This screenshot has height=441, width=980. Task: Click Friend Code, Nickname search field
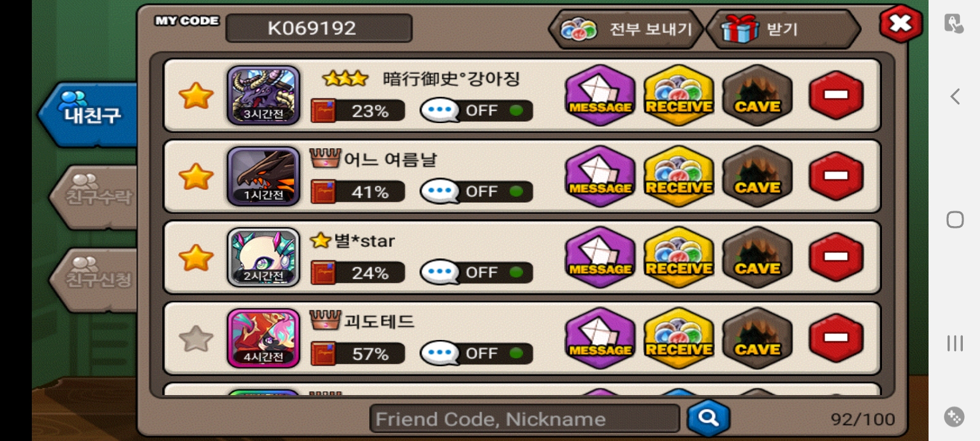(524, 419)
